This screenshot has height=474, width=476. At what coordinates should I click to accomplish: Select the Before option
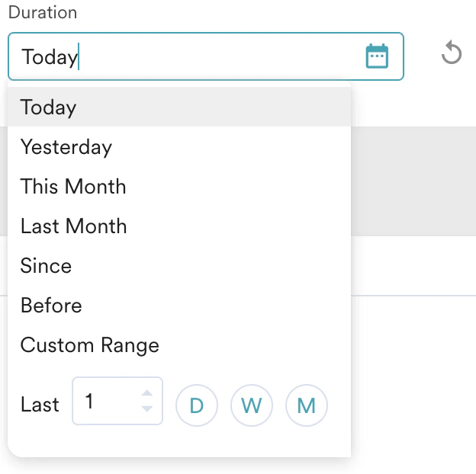(51, 306)
